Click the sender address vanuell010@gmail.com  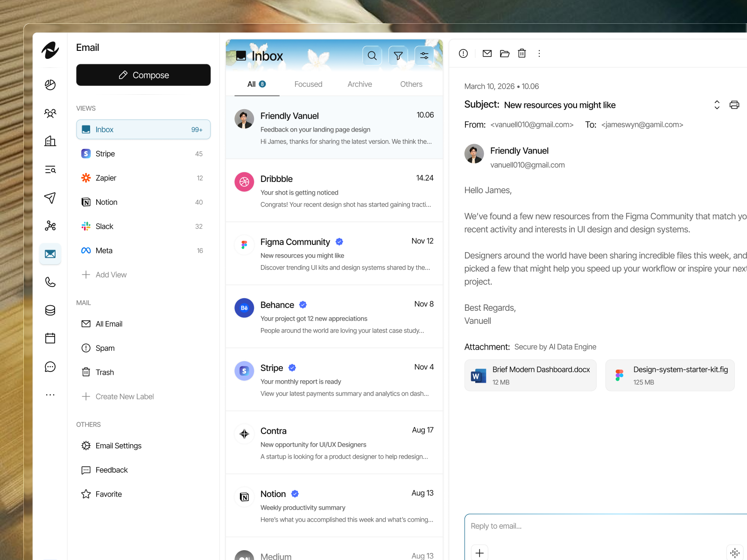528,165
